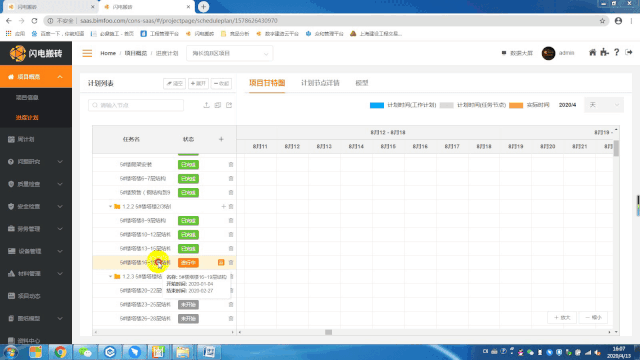Viewport: 640px width, 360px height.
Task: Click the logout exit icon
Action: tap(629, 52)
